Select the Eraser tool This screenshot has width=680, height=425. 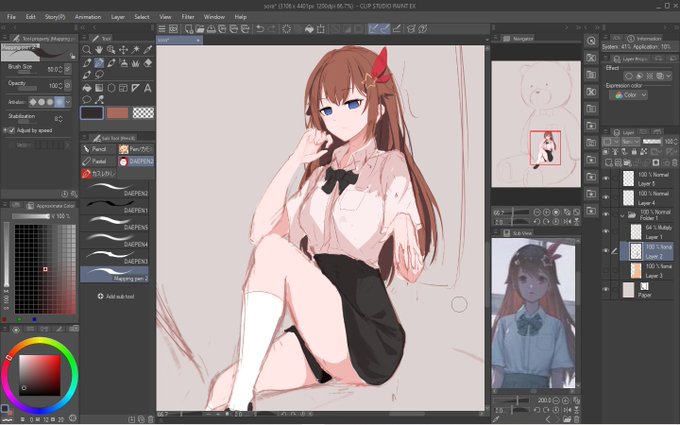(x=147, y=63)
